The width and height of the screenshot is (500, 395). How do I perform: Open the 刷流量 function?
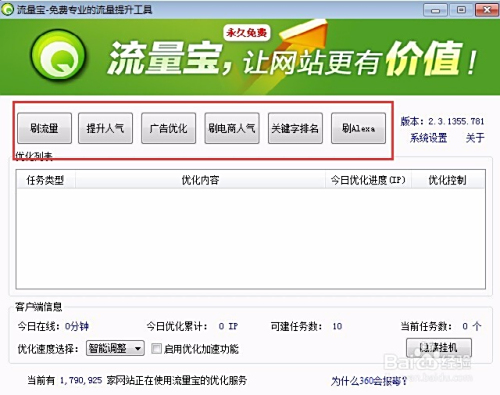click(x=44, y=128)
